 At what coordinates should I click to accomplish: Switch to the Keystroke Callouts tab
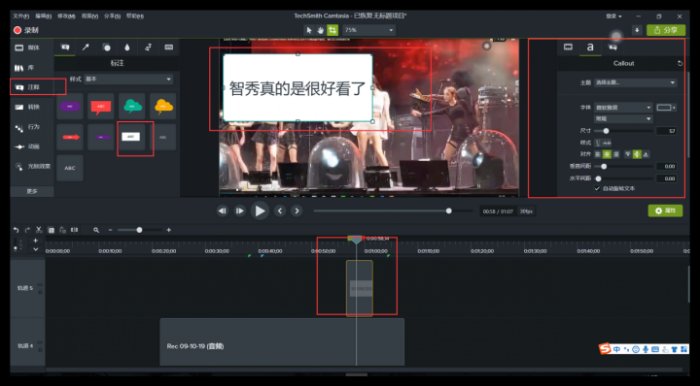pyautogui.click(x=169, y=47)
